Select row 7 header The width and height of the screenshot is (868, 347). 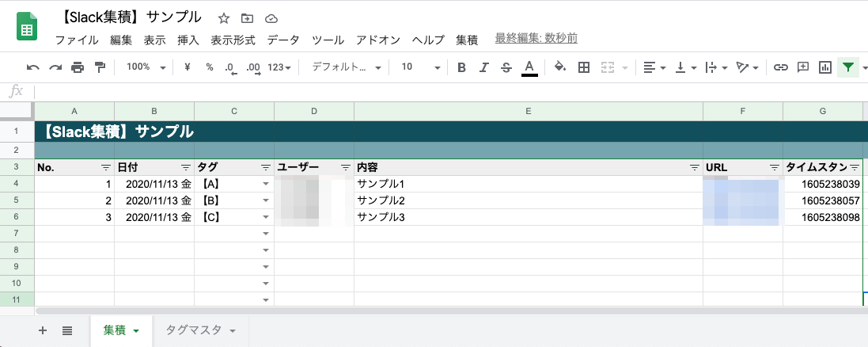click(x=17, y=234)
